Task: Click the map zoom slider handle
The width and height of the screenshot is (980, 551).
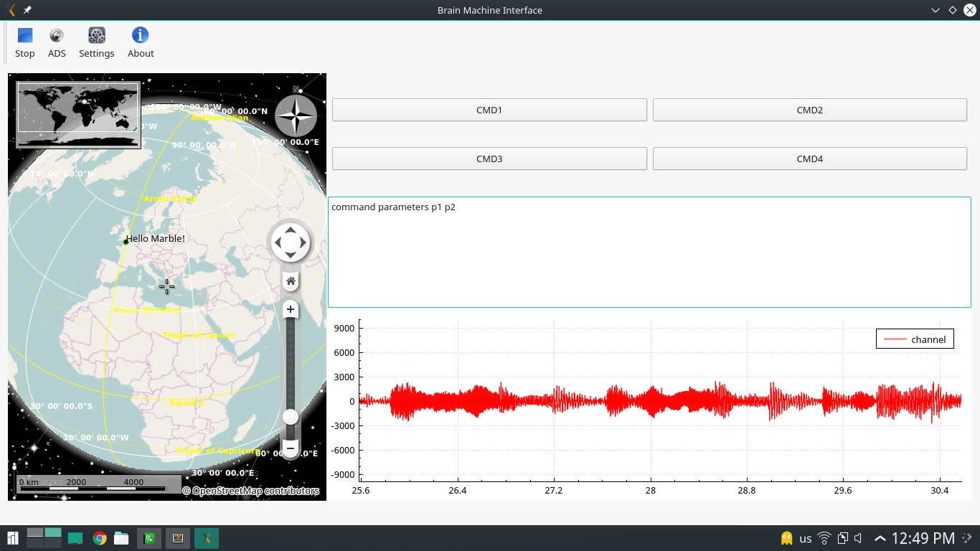Action: point(291,417)
